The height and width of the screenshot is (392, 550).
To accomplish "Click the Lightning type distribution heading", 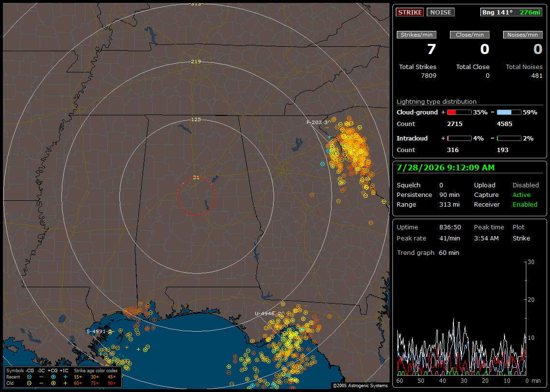I will pos(436,101).
